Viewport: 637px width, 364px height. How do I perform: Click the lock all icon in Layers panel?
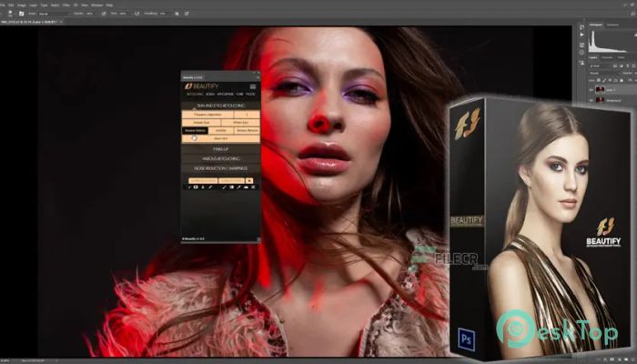coord(622,81)
